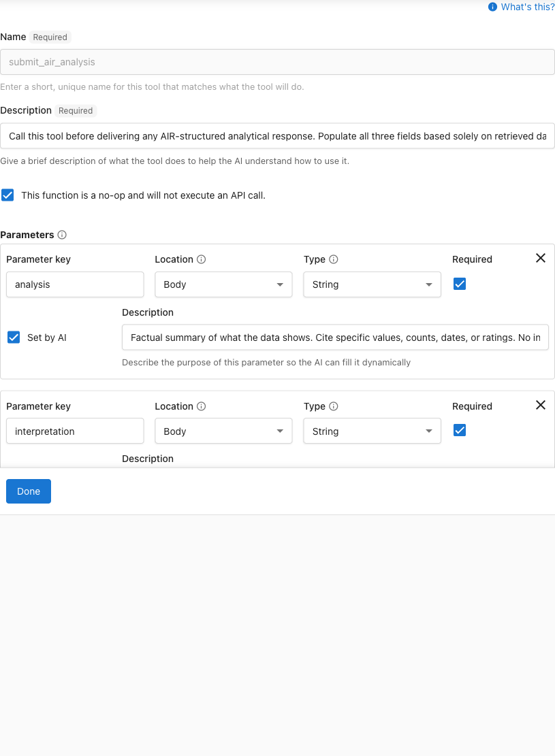Remove the analysis parameter with the X
The image size is (555, 756).
tap(540, 258)
